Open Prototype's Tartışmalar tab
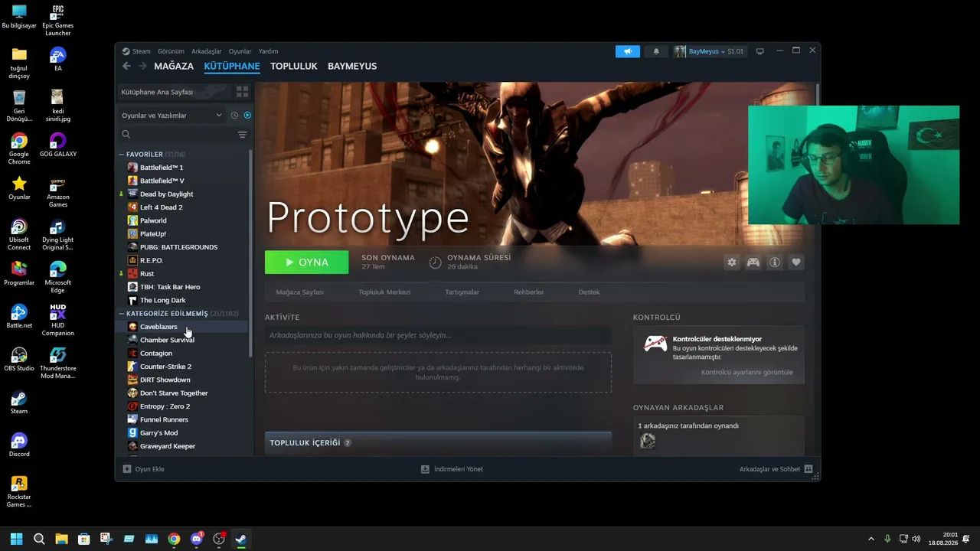980x551 pixels. [x=462, y=292]
